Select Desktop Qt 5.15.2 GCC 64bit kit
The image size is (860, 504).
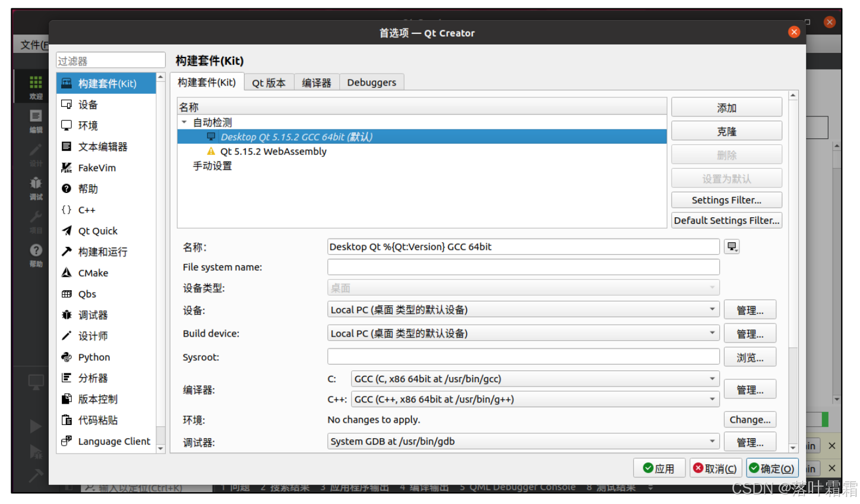point(422,137)
